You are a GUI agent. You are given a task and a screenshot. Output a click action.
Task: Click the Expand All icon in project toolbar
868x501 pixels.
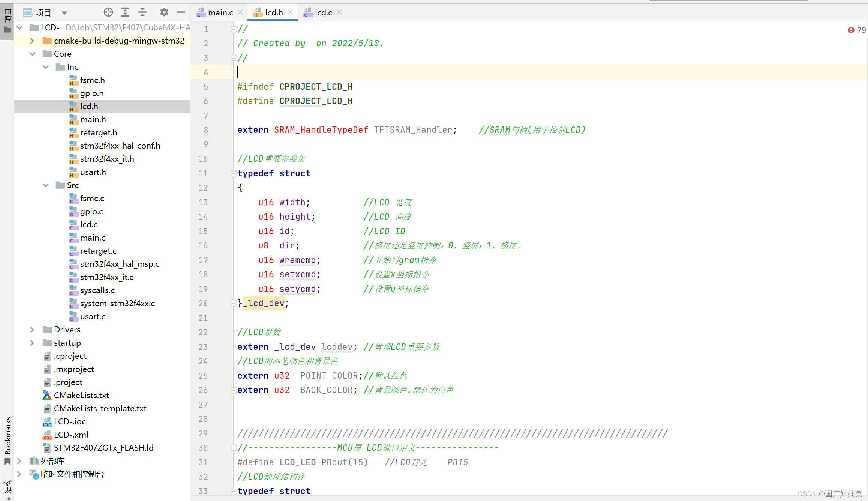coord(125,12)
